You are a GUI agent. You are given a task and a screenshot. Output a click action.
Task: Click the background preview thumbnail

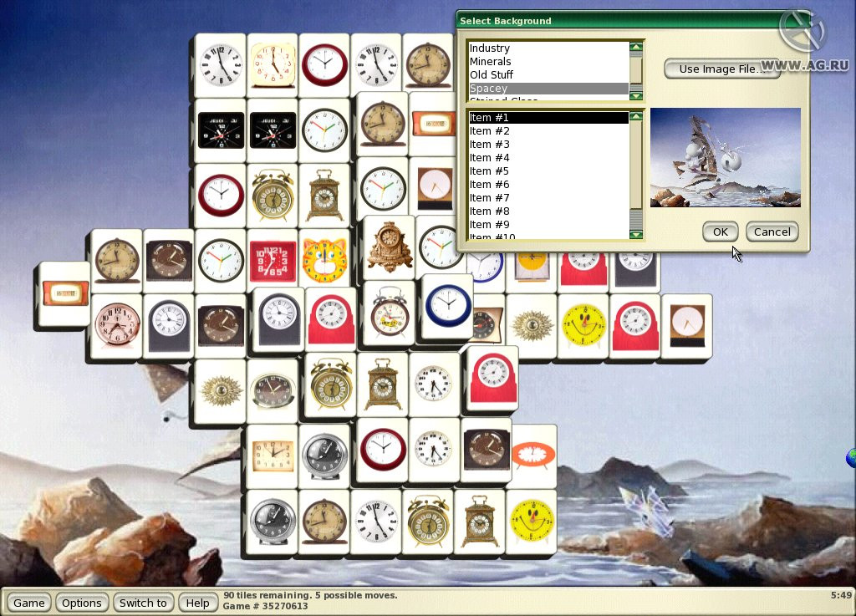tap(726, 158)
